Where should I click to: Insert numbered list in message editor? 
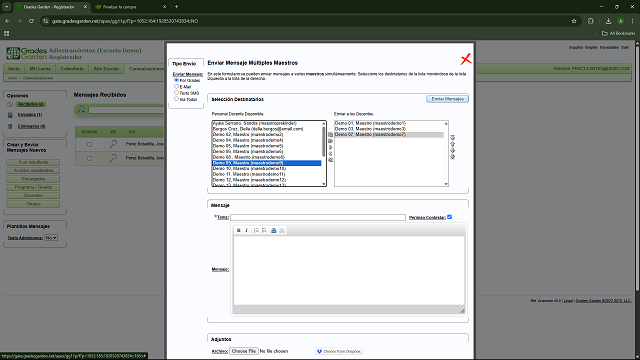coord(256,231)
